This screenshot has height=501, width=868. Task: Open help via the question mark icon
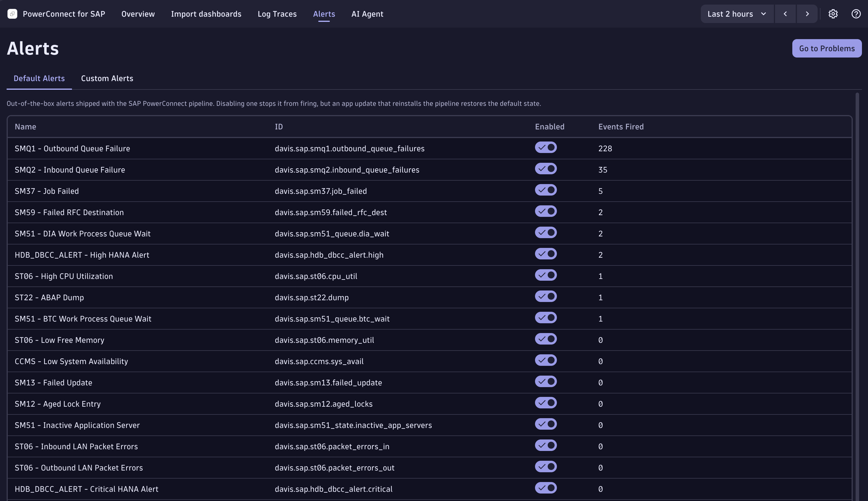coord(856,14)
